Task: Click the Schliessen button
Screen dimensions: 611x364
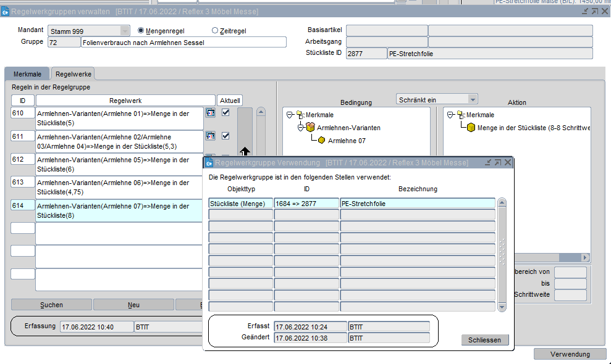Action: click(485, 340)
